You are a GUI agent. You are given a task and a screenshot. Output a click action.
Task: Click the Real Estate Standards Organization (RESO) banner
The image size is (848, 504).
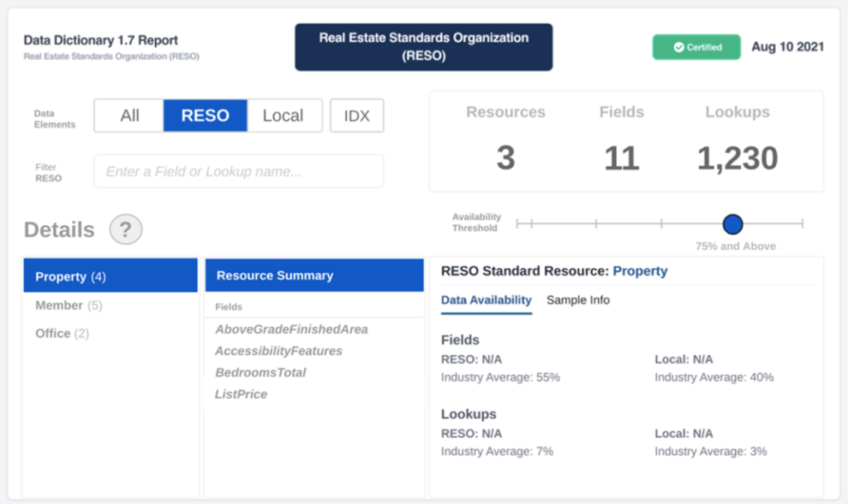423,47
